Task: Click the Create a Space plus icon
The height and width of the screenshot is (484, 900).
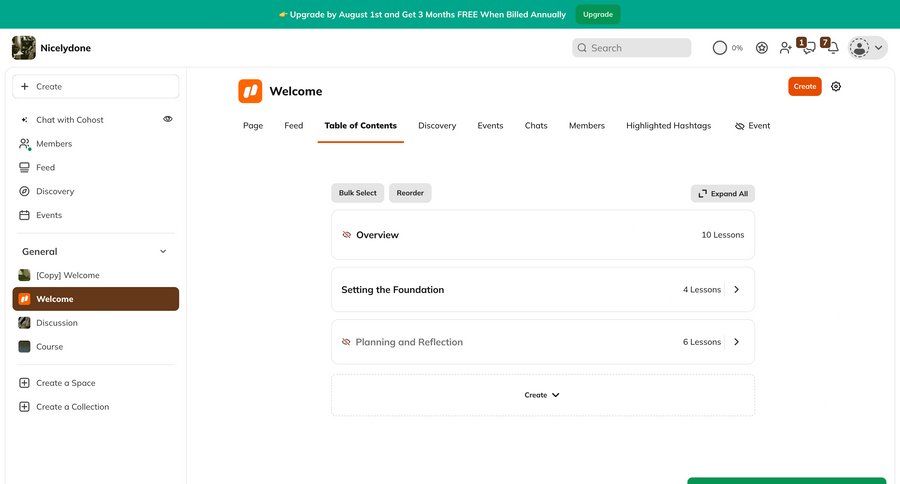Action: coord(24,383)
